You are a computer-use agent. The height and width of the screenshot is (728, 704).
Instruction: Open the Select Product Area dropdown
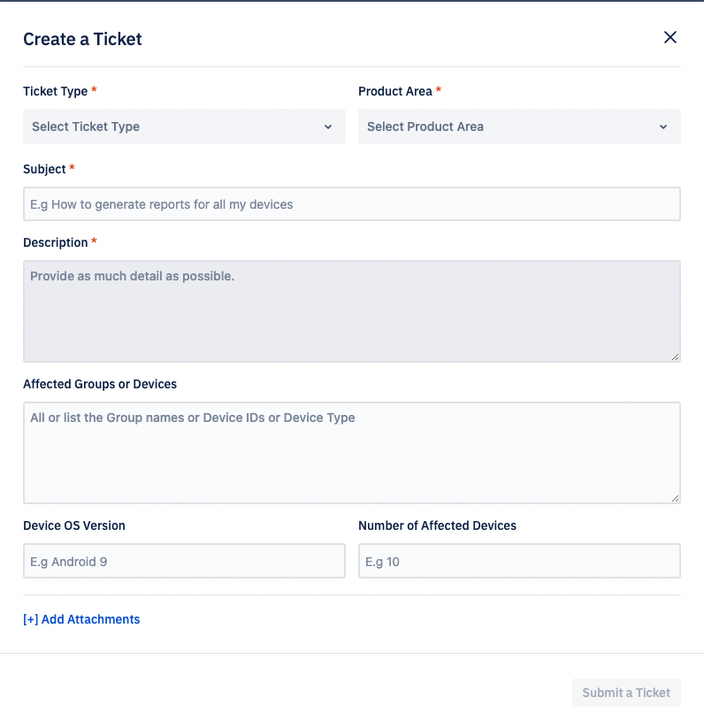pos(518,126)
